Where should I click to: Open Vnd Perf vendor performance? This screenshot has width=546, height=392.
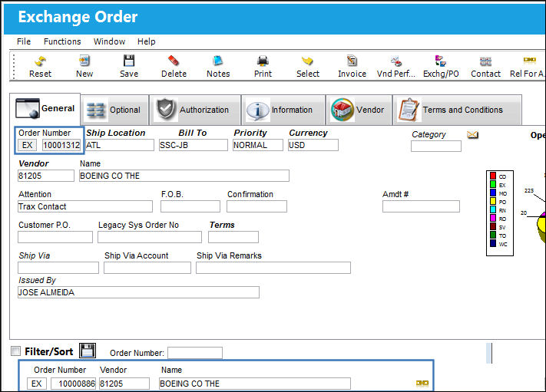click(396, 66)
